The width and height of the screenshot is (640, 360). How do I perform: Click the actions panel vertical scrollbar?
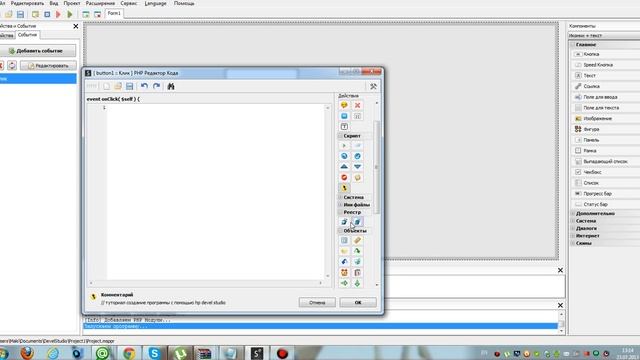click(x=376, y=167)
